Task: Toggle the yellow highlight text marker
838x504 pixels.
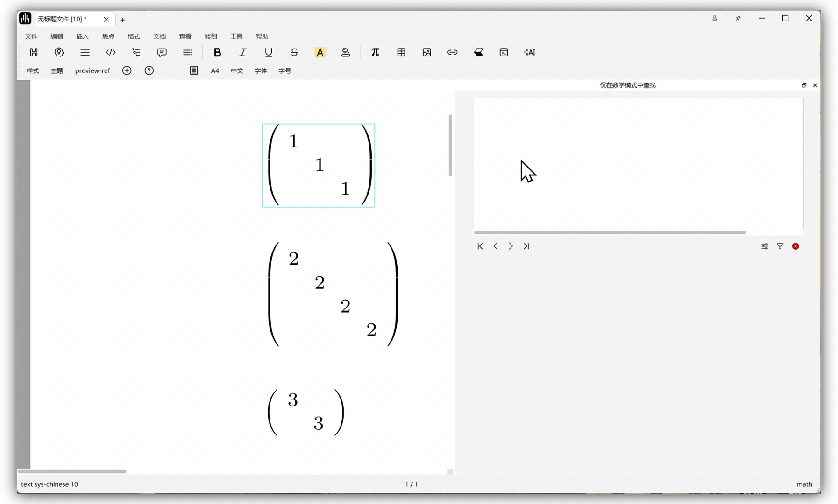Action: tap(320, 52)
